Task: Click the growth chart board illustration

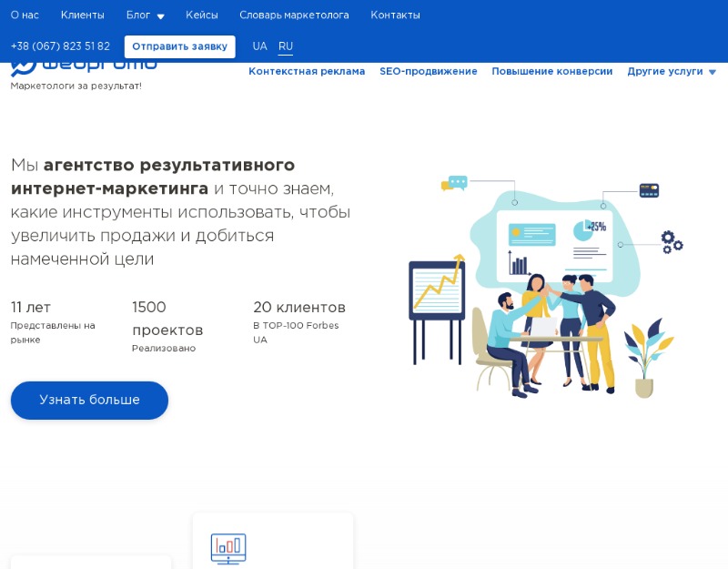Action: coord(437,309)
